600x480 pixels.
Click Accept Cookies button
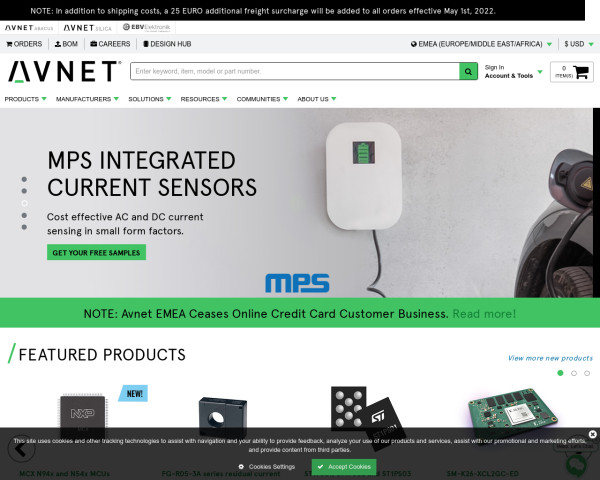pyautogui.click(x=344, y=467)
